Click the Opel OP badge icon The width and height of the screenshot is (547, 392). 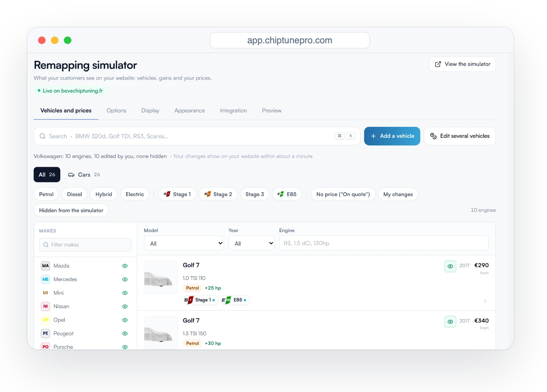point(46,320)
